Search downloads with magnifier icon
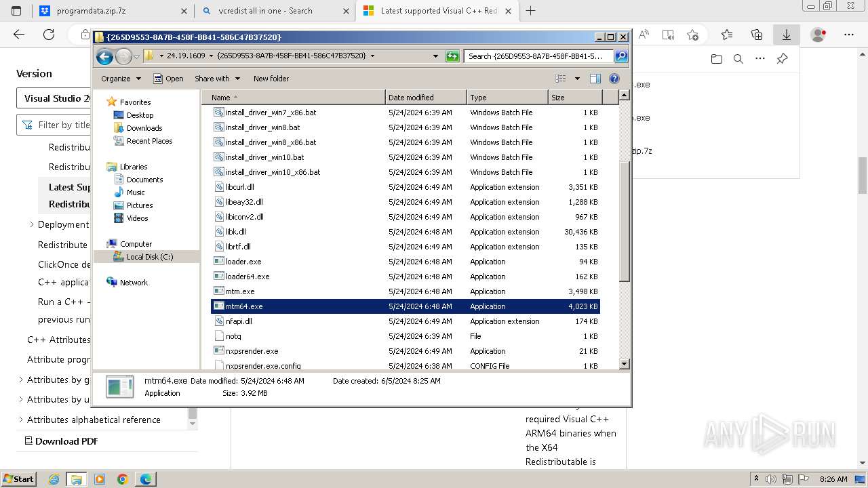The height and width of the screenshot is (488, 868). pyautogui.click(x=738, y=59)
